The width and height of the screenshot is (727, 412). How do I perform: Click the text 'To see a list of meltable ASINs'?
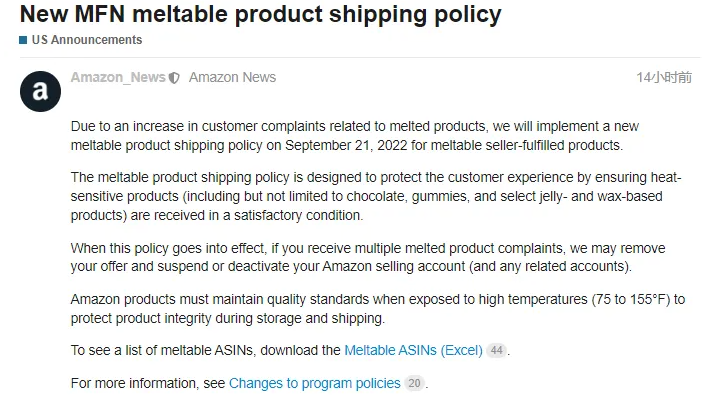click(162, 350)
